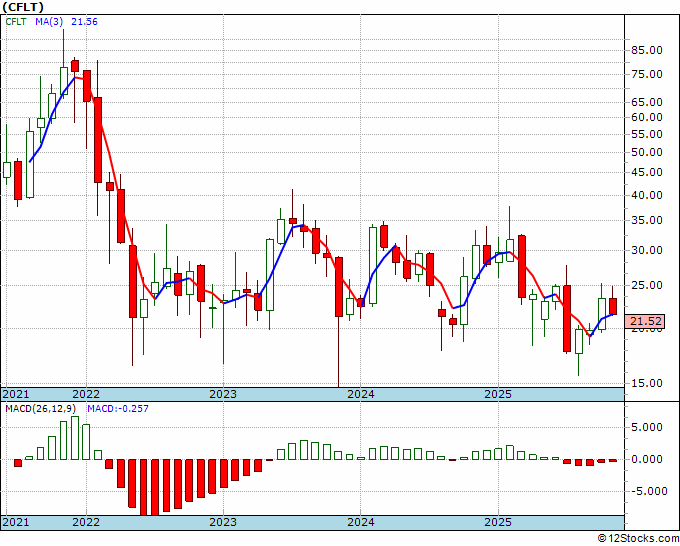Click the 75.00 price axis label

tap(646, 75)
